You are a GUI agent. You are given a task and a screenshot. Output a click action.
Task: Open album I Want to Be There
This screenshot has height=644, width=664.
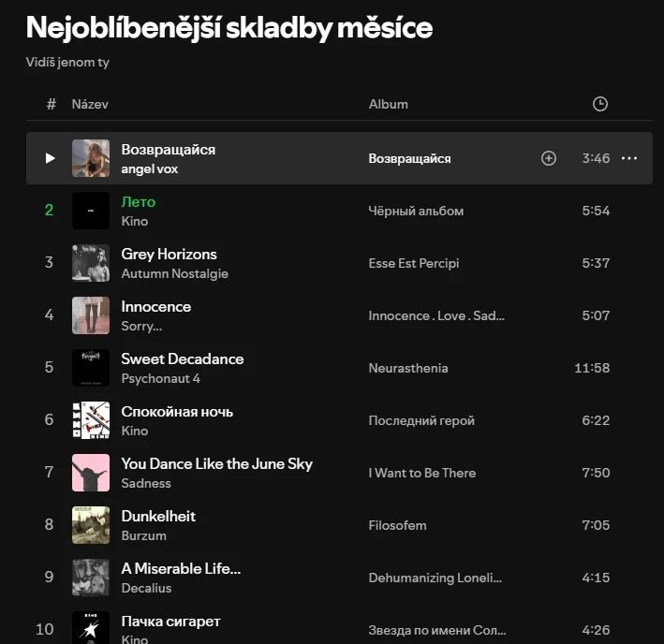coord(421,473)
